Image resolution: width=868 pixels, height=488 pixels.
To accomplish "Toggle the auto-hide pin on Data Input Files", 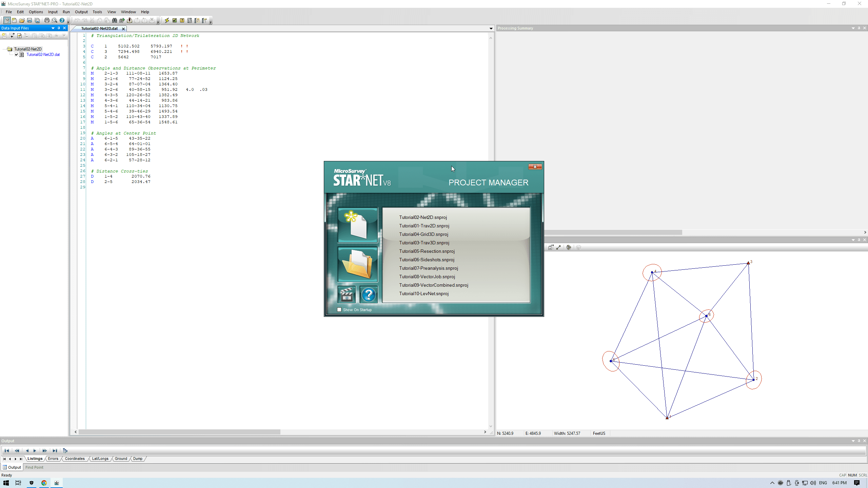I will click(x=59, y=28).
